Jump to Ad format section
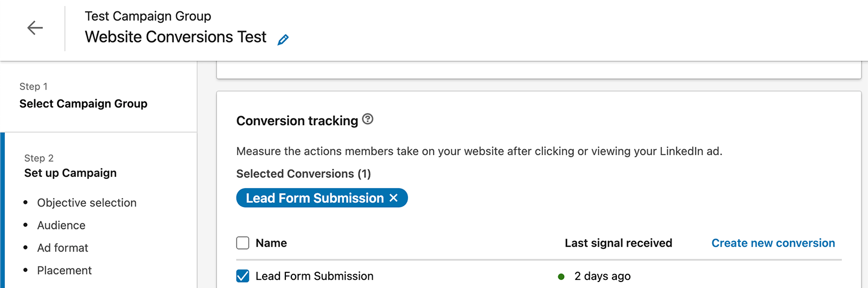The height and width of the screenshot is (288, 868). (x=63, y=248)
